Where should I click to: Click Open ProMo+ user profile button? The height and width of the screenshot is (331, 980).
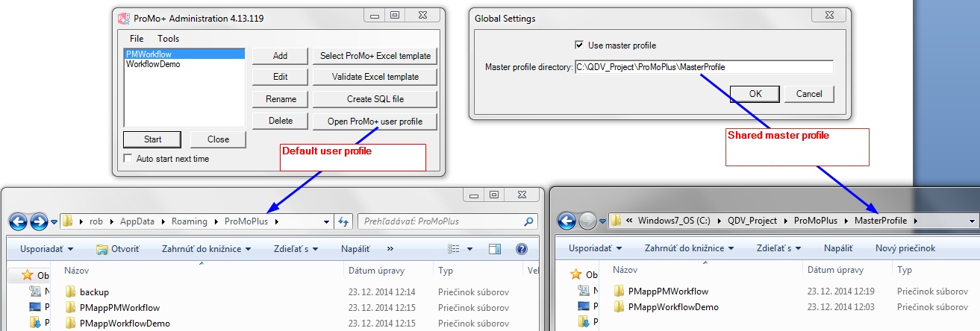point(375,121)
